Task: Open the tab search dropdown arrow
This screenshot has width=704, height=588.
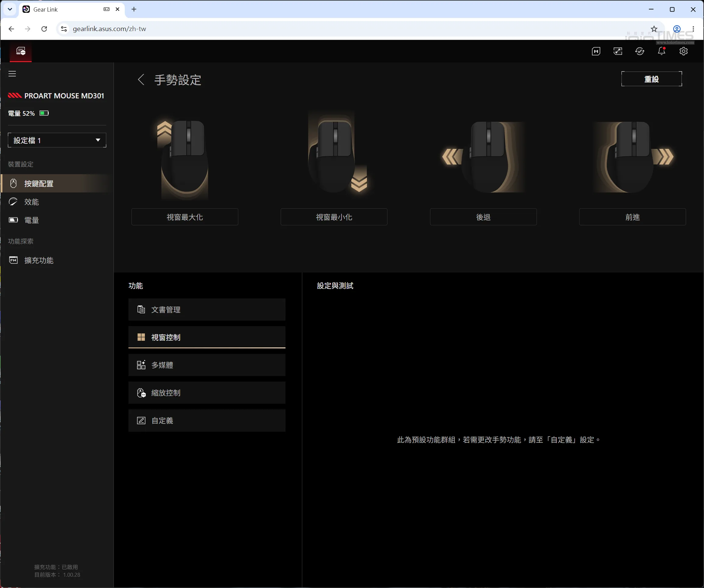Action: [x=10, y=9]
